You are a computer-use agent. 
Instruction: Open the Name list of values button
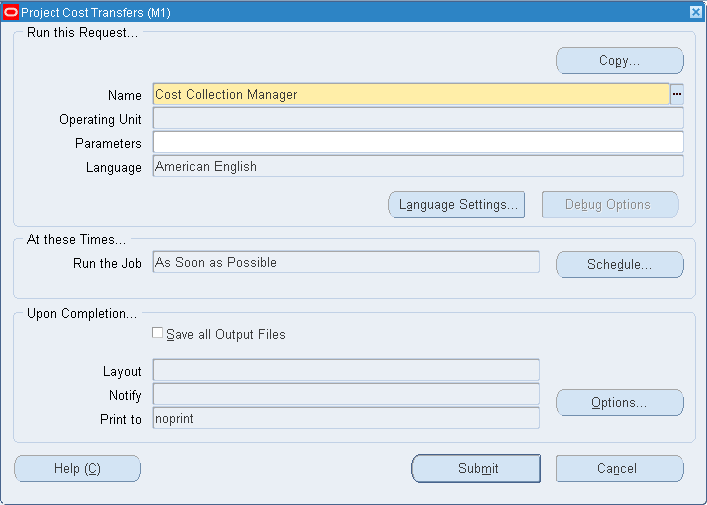(x=677, y=94)
